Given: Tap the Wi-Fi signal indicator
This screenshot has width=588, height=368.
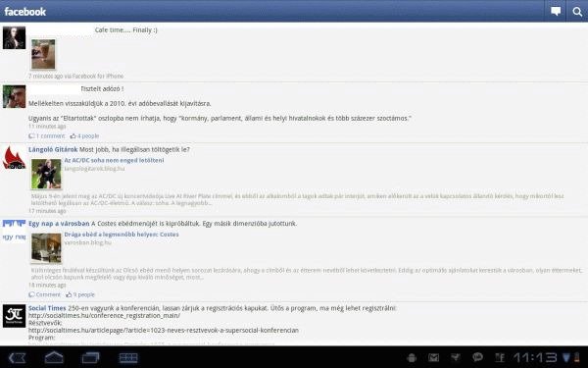Looking at the screenshot, I should click(566, 357).
